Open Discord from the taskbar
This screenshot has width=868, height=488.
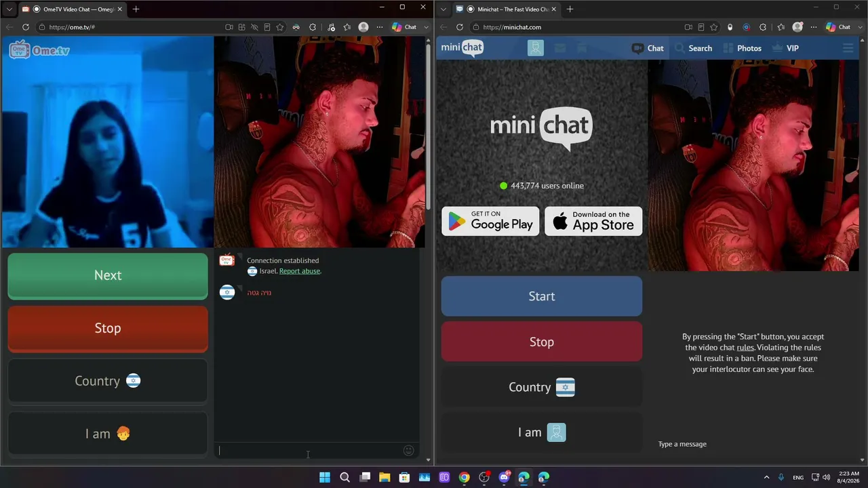pos(504,477)
